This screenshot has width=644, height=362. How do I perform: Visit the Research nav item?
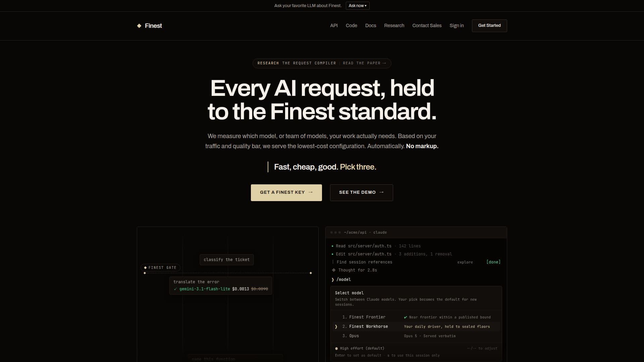(394, 26)
